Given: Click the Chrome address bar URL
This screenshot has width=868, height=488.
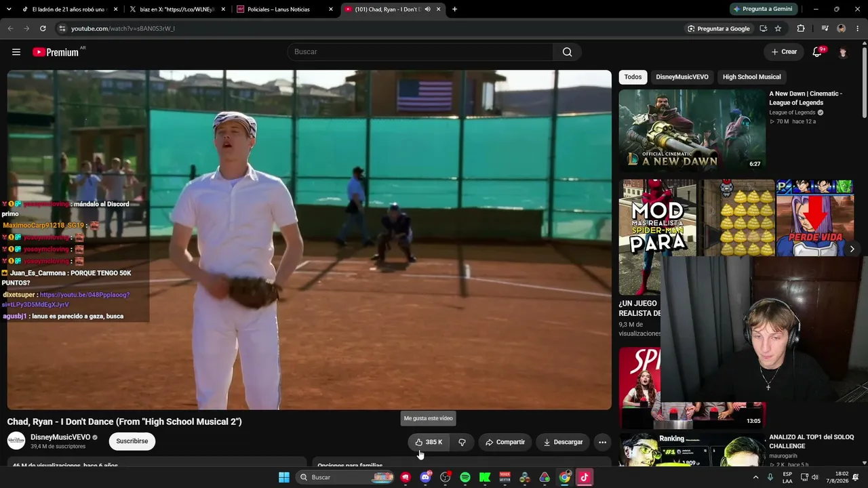Looking at the screenshot, I should pos(123,28).
